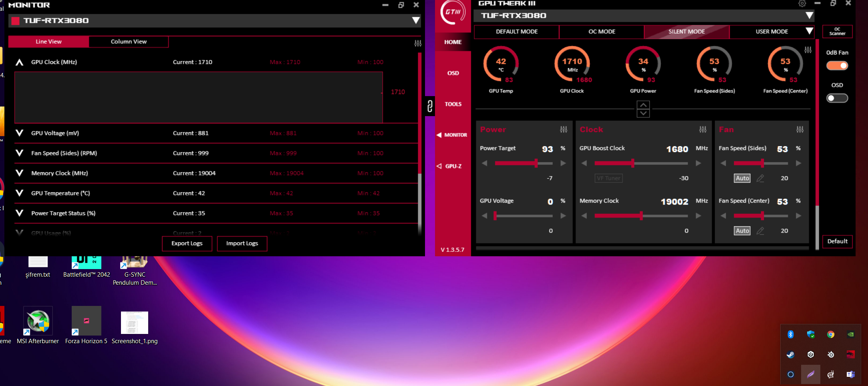Click the GPU Tweak III settings gear
868x386 pixels.
tap(802, 4)
